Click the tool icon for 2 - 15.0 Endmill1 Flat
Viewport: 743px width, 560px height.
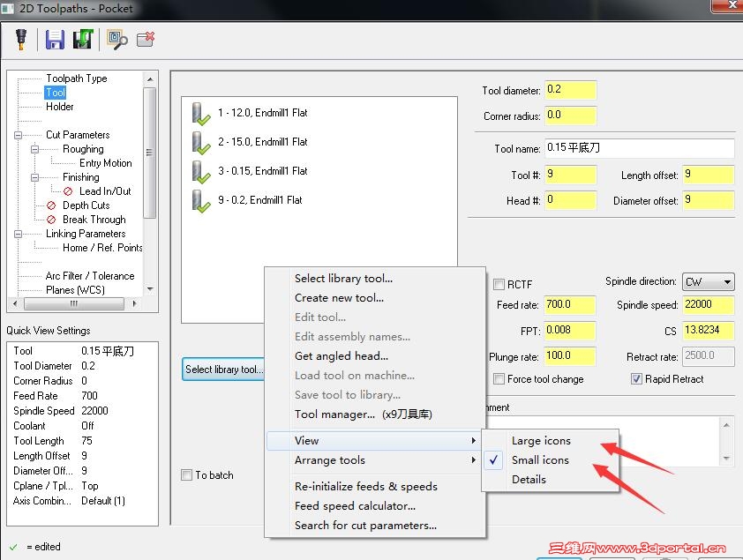tap(201, 143)
